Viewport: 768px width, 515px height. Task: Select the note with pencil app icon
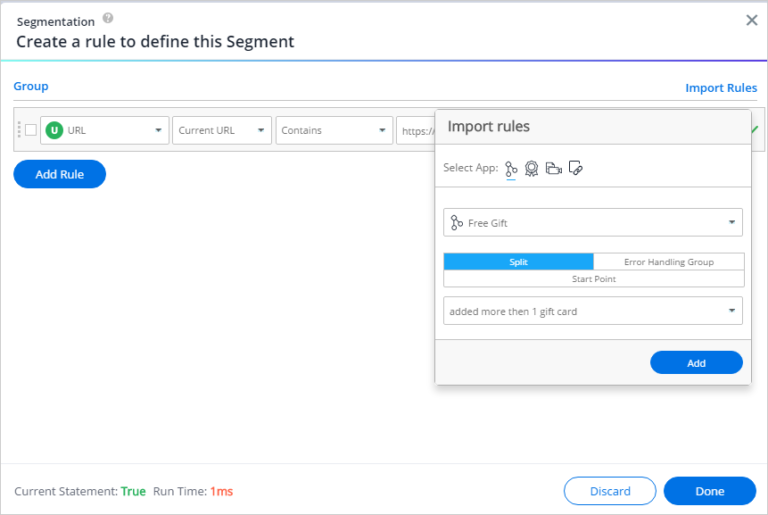[x=575, y=168]
